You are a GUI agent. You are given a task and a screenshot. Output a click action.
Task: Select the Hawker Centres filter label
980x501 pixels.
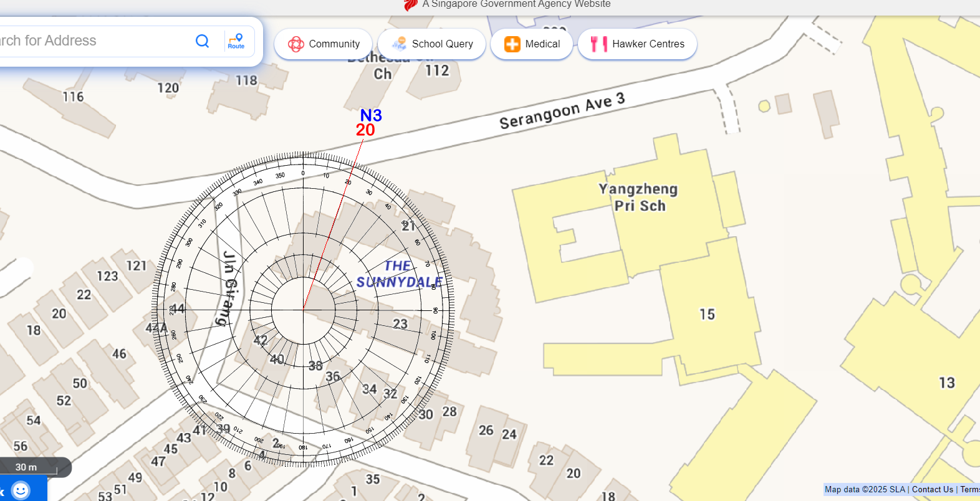648,44
